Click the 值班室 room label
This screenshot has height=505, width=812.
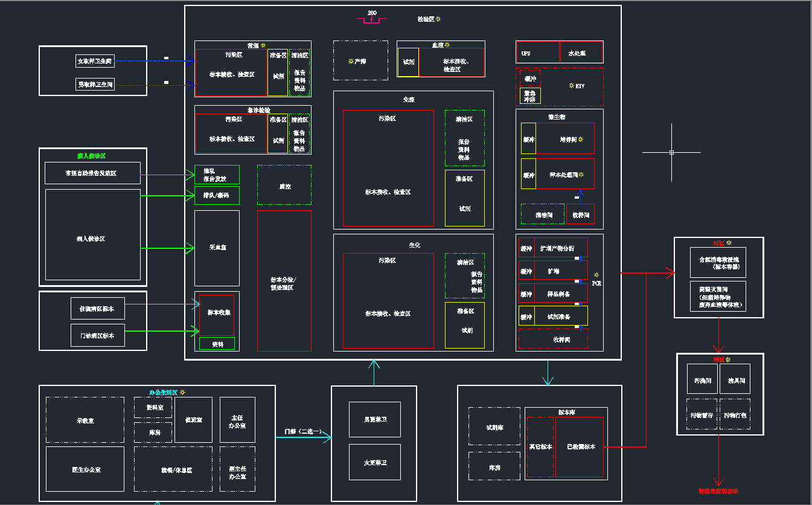[194, 419]
